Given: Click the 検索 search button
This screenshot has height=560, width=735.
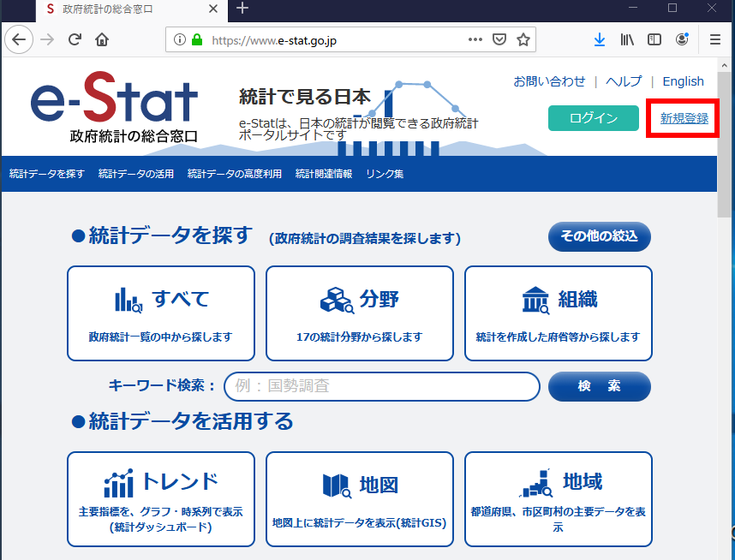Looking at the screenshot, I should [600, 387].
